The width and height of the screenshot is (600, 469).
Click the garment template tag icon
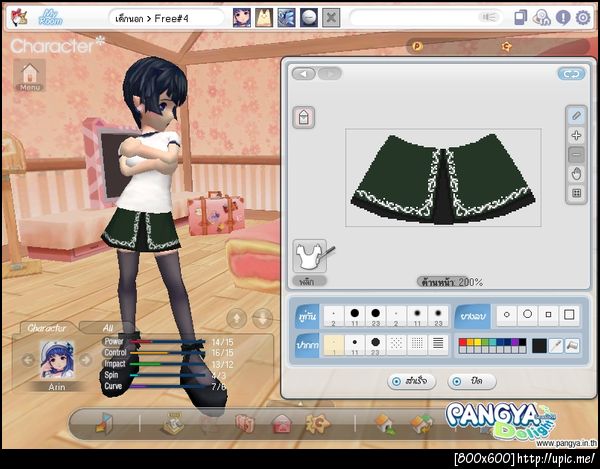click(x=304, y=117)
